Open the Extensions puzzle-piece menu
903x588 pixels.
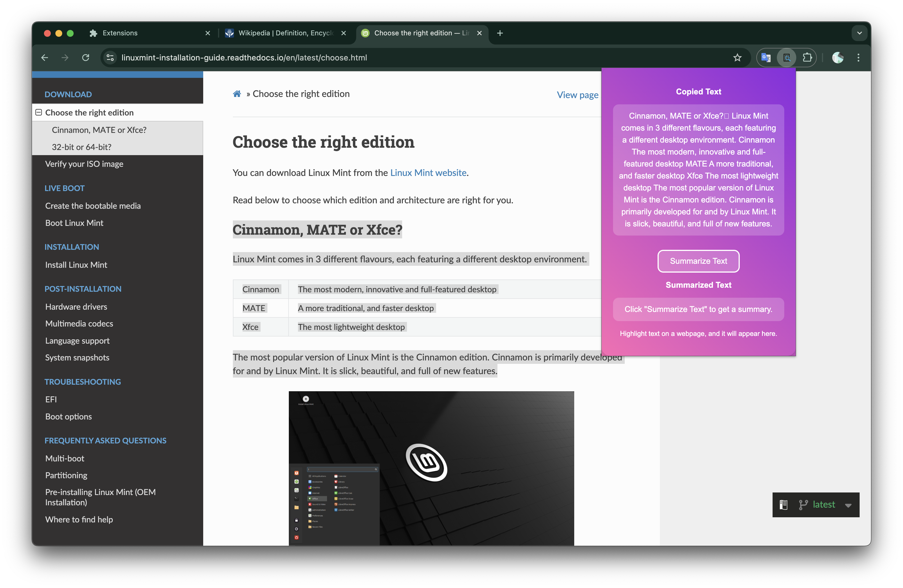(807, 58)
